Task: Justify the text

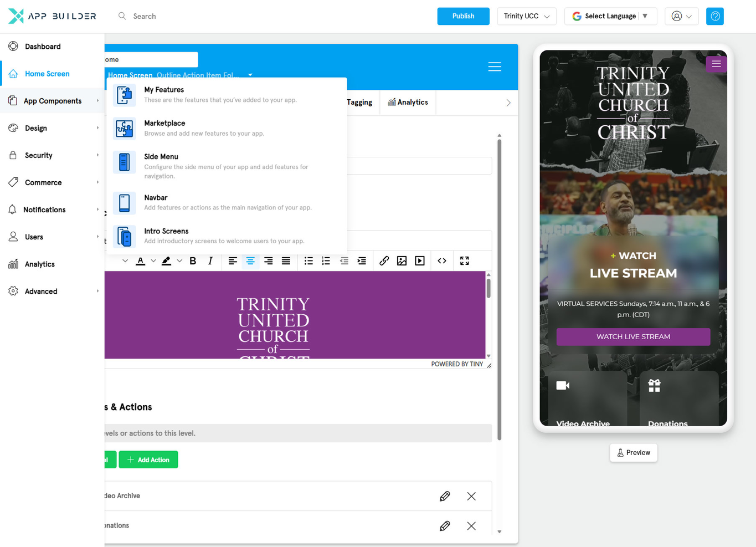Action: (286, 261)
